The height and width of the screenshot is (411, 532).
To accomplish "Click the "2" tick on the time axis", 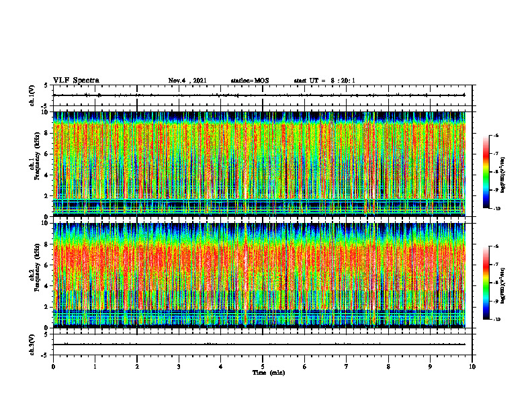I will click(137, 367).
